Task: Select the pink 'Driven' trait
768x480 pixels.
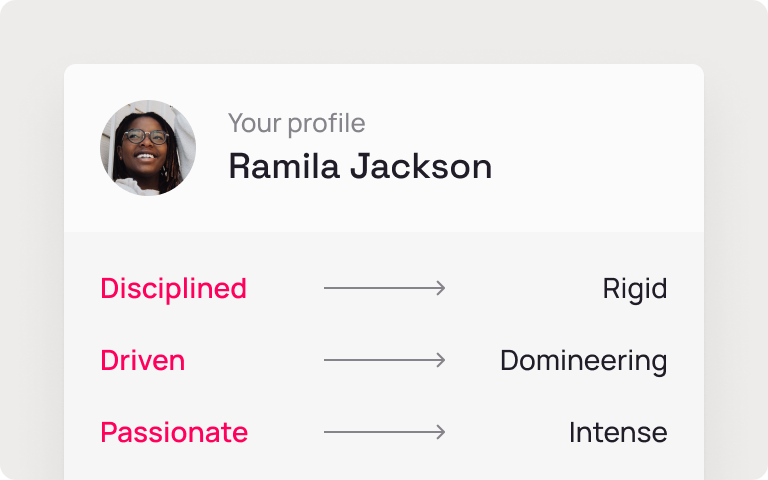Action: coord(142,360)
